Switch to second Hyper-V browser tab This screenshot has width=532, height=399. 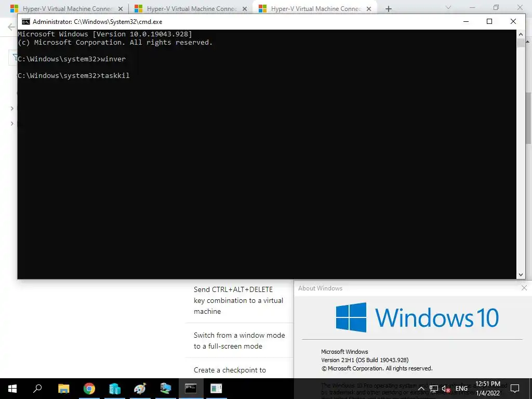[x=191, y=9]
